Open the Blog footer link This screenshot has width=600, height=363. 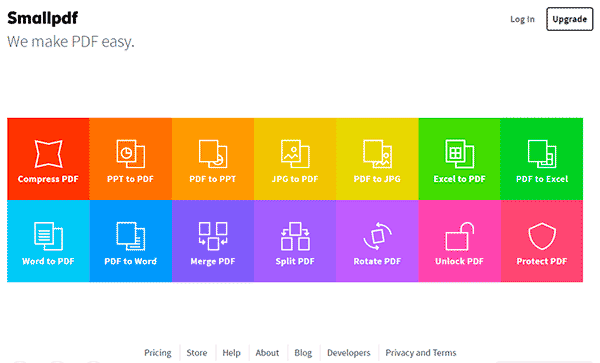click(x=303, y=353)
